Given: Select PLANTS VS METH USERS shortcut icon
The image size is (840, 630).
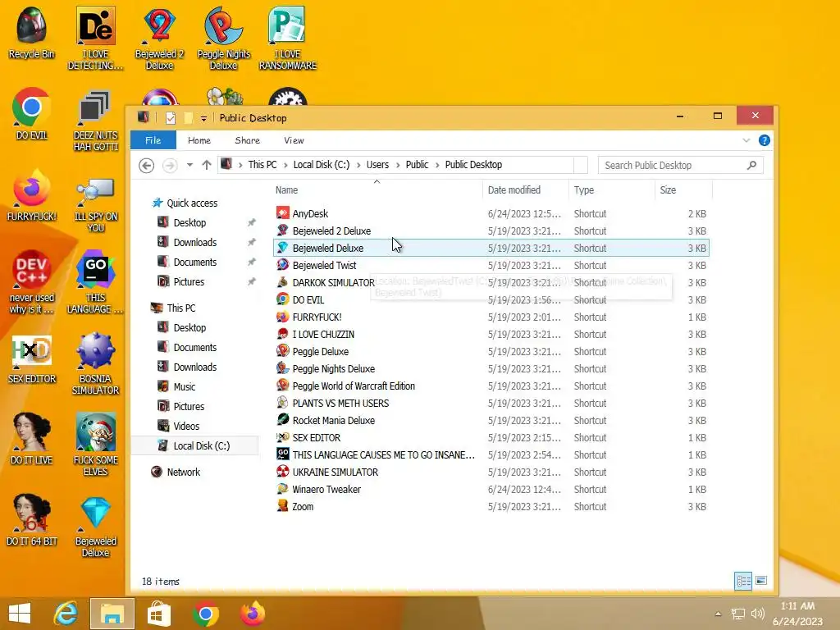Looking at the screenshot, I should pos(282,402).
